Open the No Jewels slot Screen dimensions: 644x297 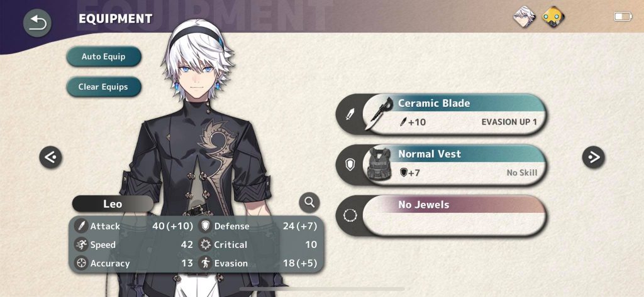point(441,216)
